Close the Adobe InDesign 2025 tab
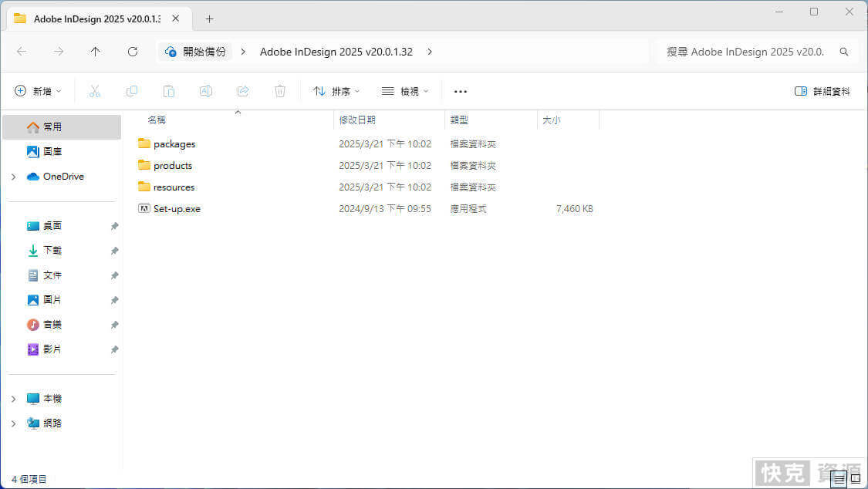Screen dimensions: 868x489 pyautogui.click(x=175, y=19)
